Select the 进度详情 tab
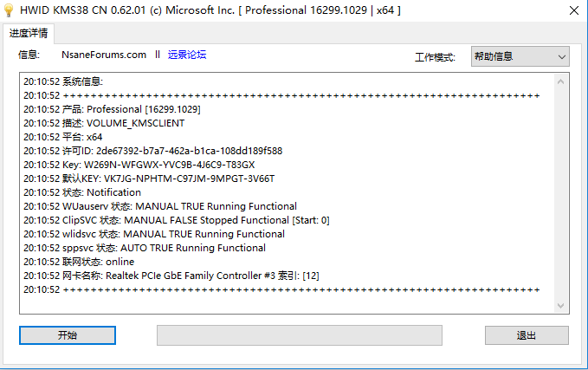The width and height of the screenshot is (588, 370). point(29,33)
